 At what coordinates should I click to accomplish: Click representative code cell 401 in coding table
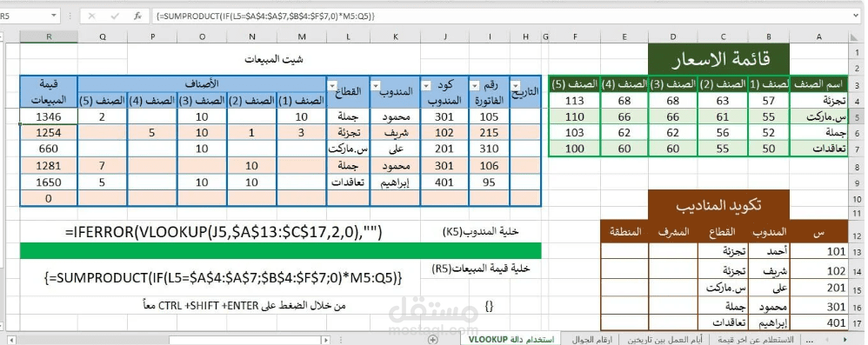coord(818,323)
